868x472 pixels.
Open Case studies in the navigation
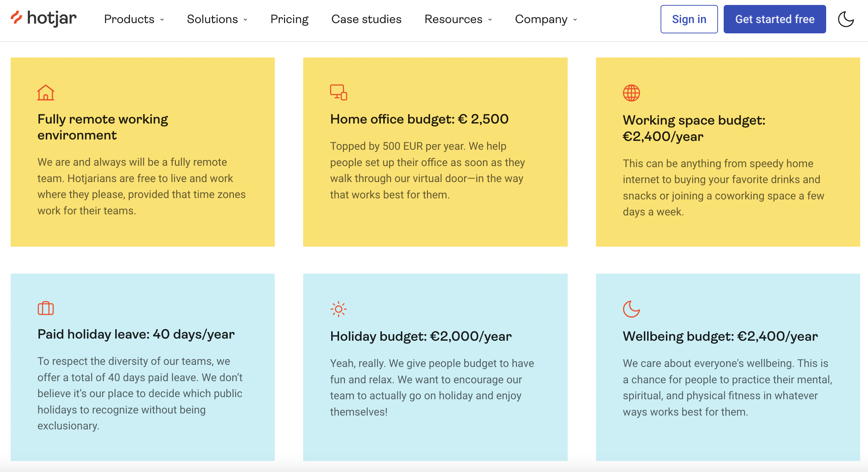coord(366,19)
